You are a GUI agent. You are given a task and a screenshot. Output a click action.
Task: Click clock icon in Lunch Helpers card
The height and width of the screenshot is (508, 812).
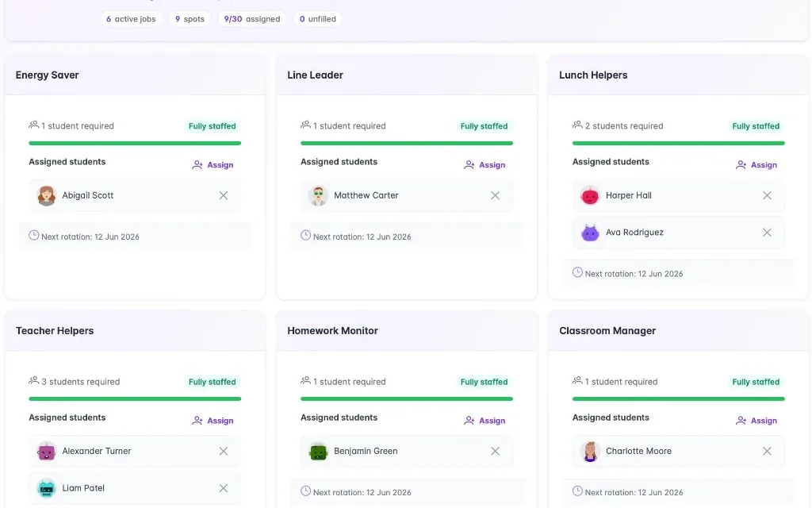pos(577,272)
